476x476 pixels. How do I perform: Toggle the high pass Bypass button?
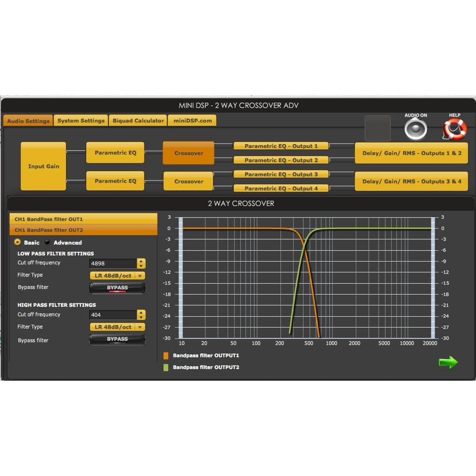117,339
